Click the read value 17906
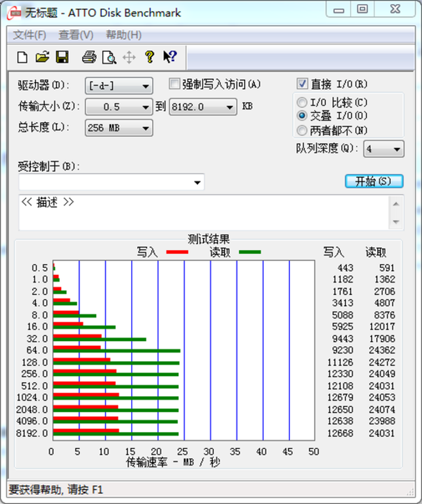422x504 pixels. [382, 339]
